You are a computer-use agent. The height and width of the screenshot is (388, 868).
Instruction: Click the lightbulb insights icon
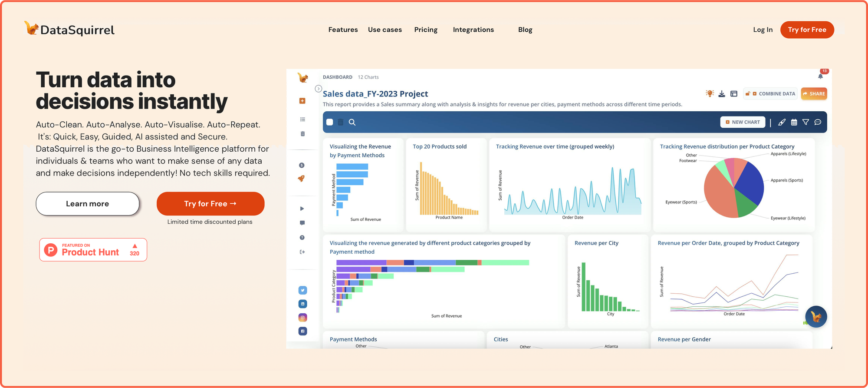coord(710,93)
